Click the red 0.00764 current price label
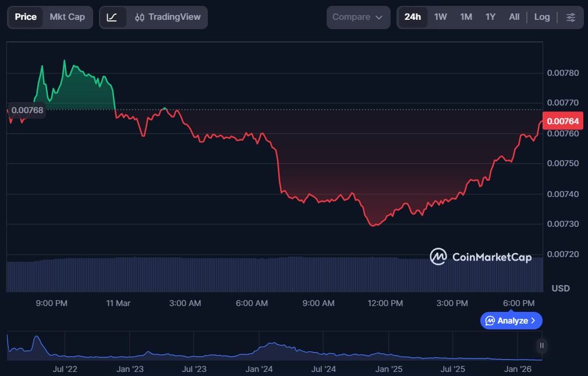The width and height of the screenshot is (588, 376). click(x=563, y=121)
